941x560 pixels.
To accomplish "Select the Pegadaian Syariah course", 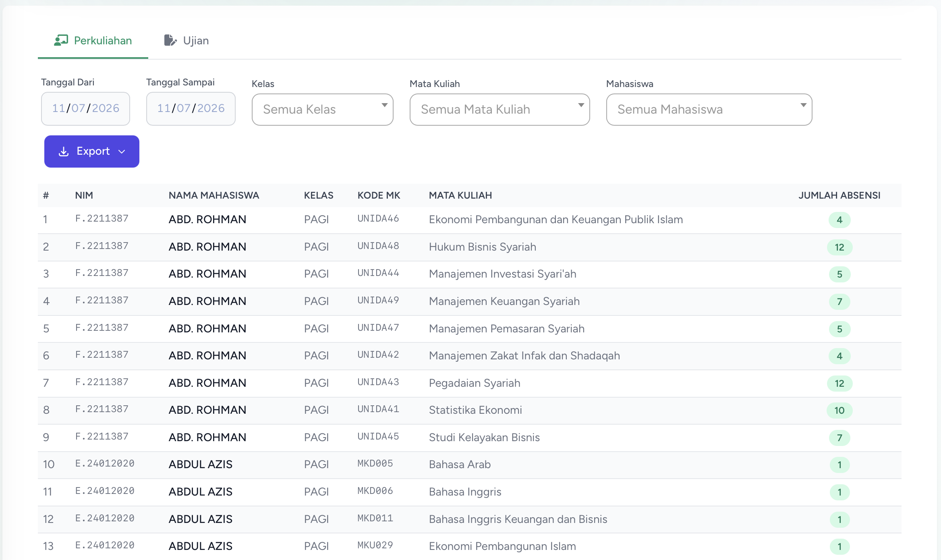I will click(x=475, y=383).
